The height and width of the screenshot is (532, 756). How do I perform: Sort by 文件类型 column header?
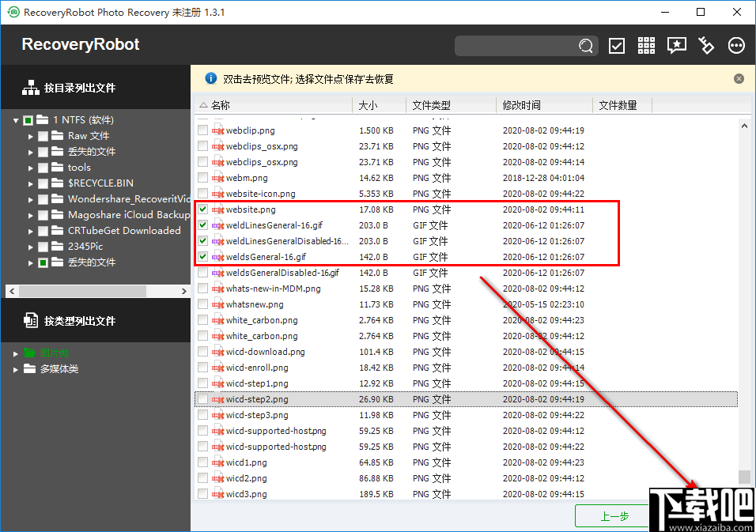[x=451, y=105]
